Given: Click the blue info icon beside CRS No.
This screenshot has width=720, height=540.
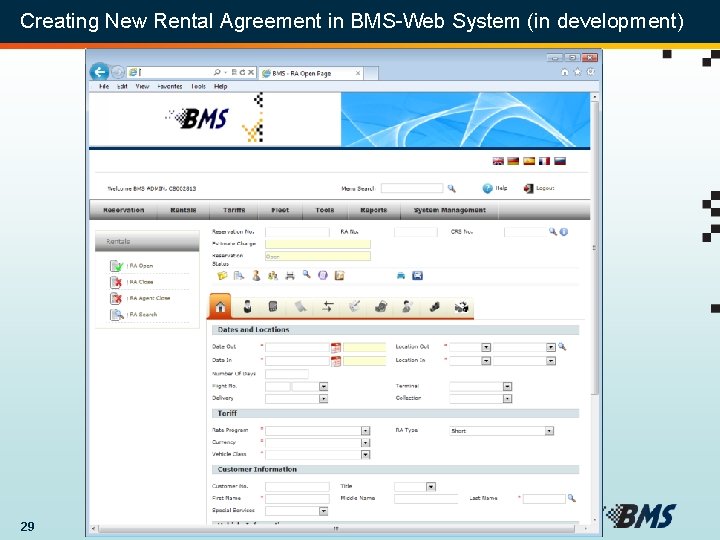Looking at the screenshot, I should pyautogui.click(x=564, y=232).
